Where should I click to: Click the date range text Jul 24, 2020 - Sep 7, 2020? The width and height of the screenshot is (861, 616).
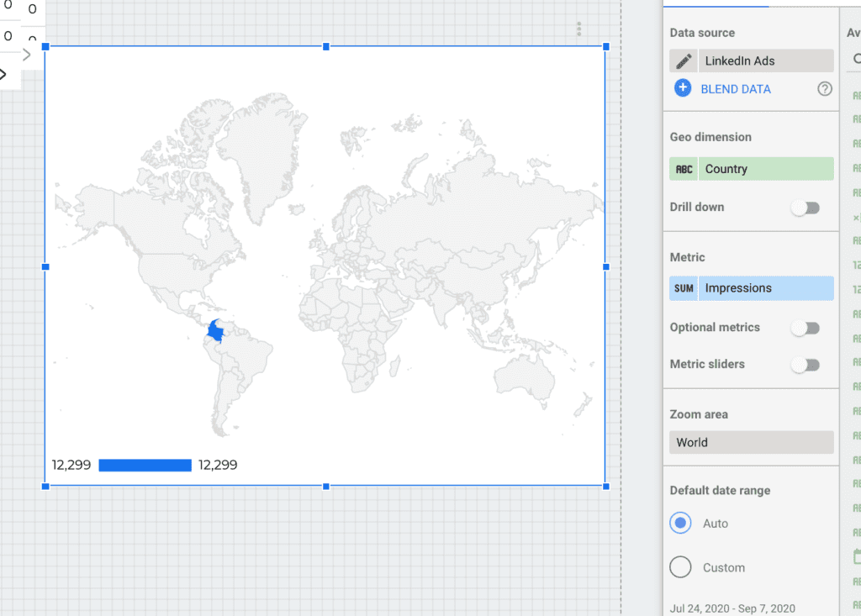coord(732,608)
